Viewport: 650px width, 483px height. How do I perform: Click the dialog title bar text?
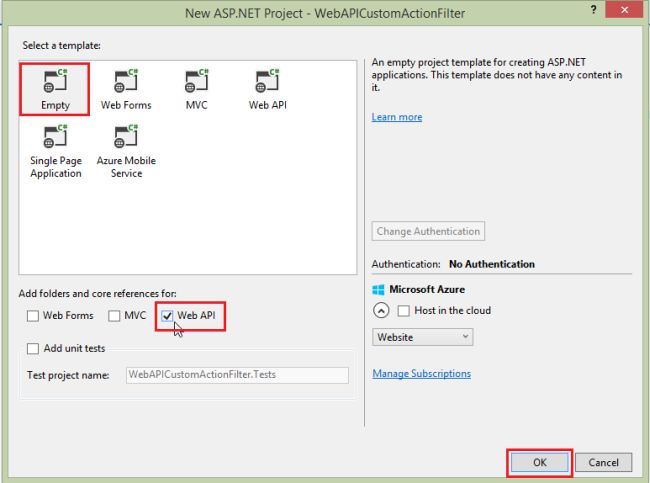tap(325, 14)
